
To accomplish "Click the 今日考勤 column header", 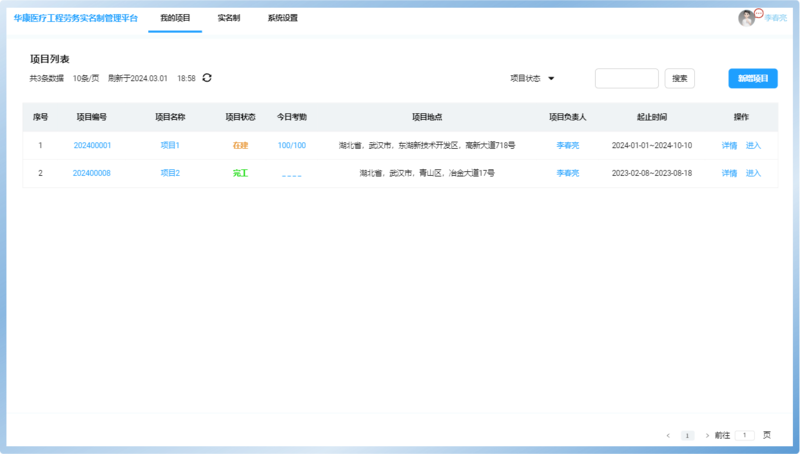I will pos(292,117).
